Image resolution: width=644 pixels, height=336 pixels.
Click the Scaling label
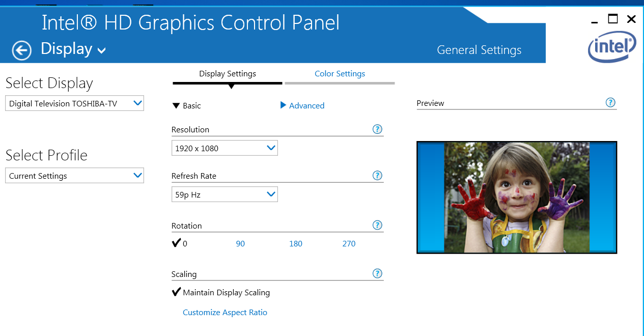[x=184, y=274]
